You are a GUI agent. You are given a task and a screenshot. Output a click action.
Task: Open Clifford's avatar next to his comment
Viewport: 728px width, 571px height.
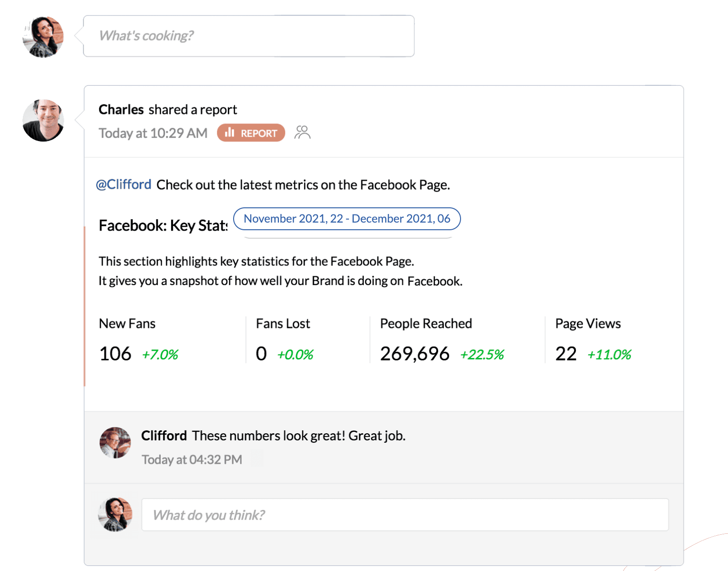115,443
